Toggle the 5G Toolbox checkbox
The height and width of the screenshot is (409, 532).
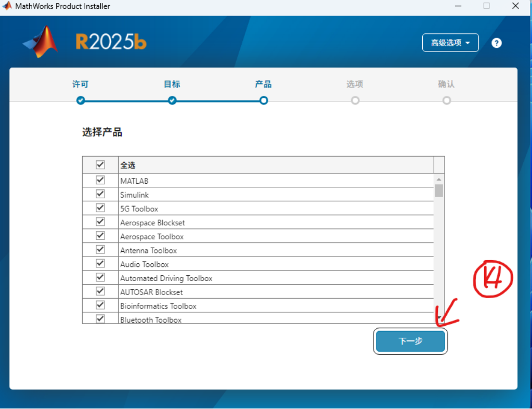click(x=100, y=208)
